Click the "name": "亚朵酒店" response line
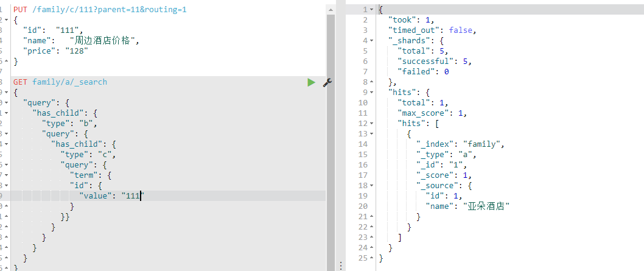 467,206
